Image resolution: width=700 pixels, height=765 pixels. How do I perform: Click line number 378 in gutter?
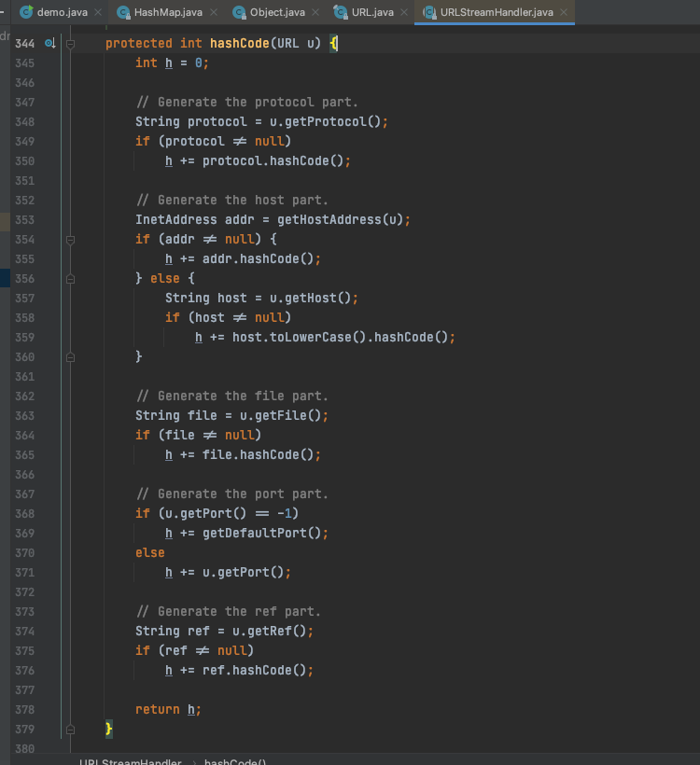pos(25,710)
